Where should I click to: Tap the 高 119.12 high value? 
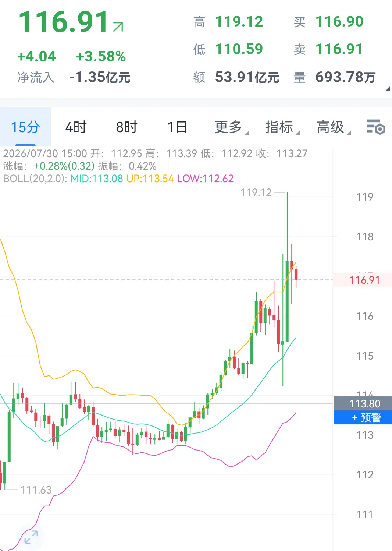[239, 22]
